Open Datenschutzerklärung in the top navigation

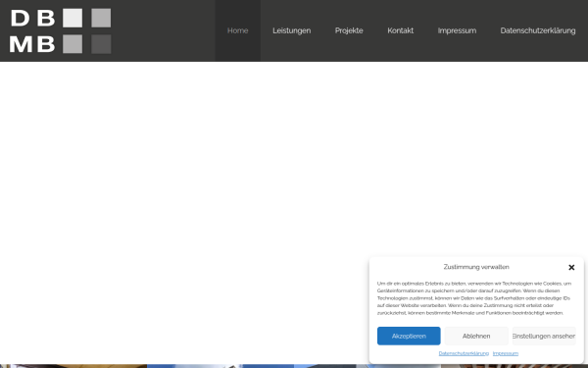coord(538,30)
